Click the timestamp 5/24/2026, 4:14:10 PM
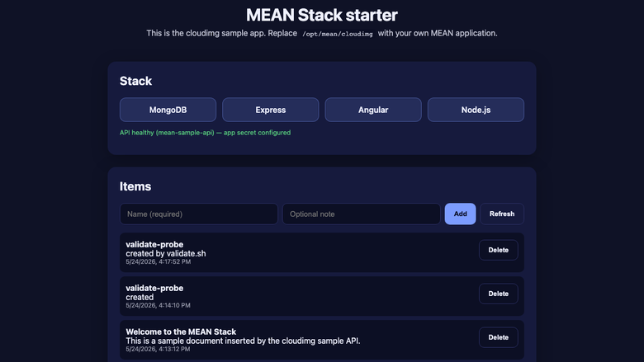Image resolution: width=644 pixels, height=362 pixels. 159,305
